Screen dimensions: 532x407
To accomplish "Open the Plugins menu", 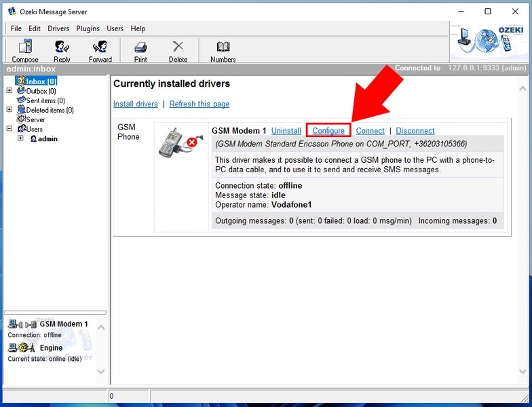I will click(88, 28).
